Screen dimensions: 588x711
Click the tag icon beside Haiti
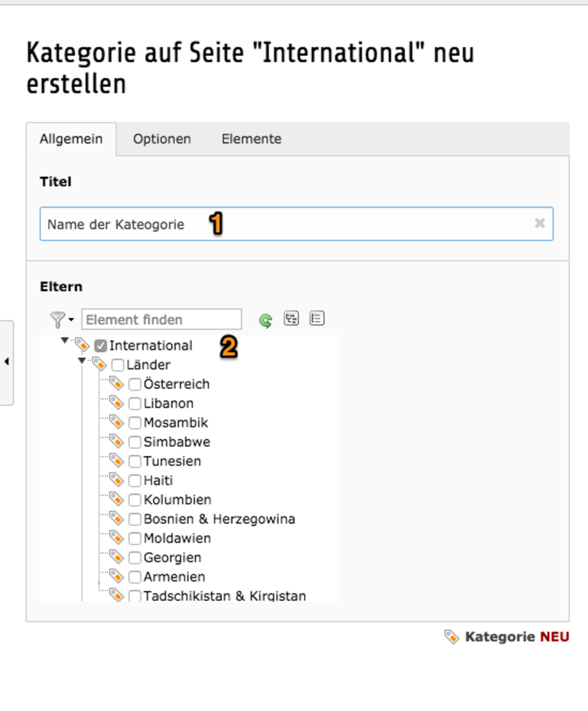tap(116, 480)
